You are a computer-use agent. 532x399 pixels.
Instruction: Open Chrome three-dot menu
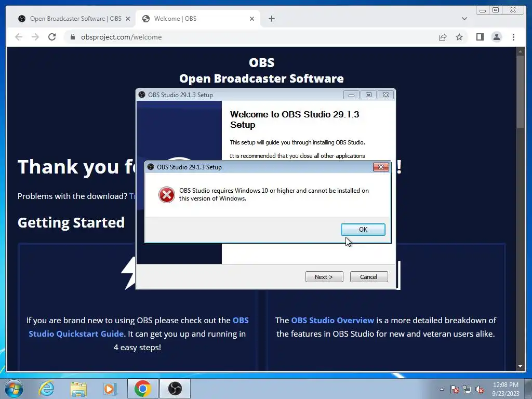(x=513, y=37)
